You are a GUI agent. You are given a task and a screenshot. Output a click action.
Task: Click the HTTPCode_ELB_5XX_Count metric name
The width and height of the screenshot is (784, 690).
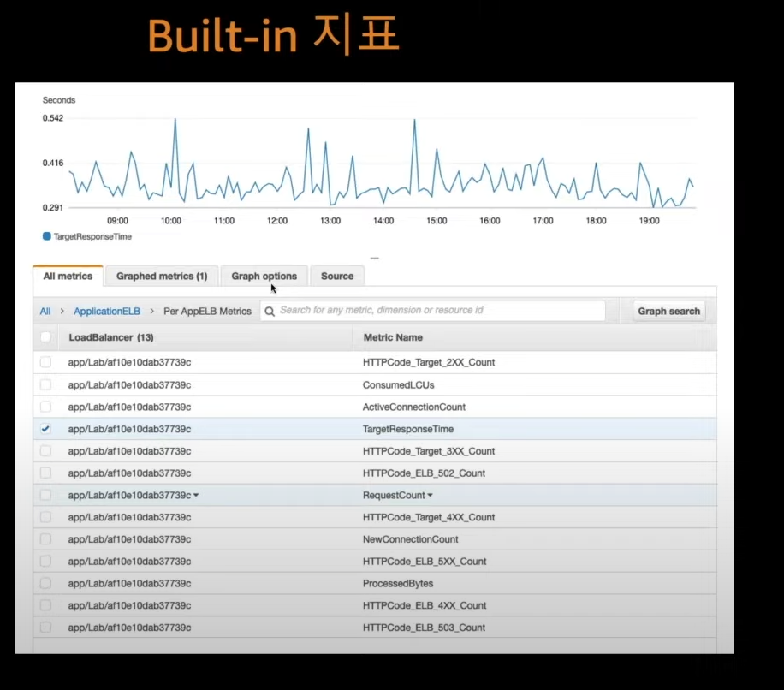point(425,561)
